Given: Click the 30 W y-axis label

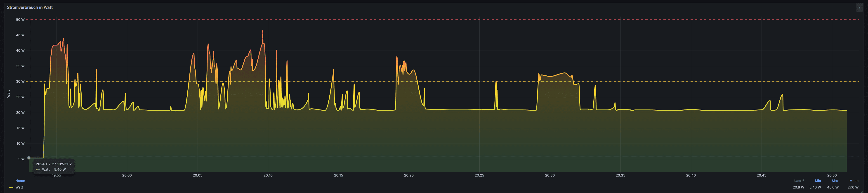Looking at the screenshot, I should tap(20, 81).
